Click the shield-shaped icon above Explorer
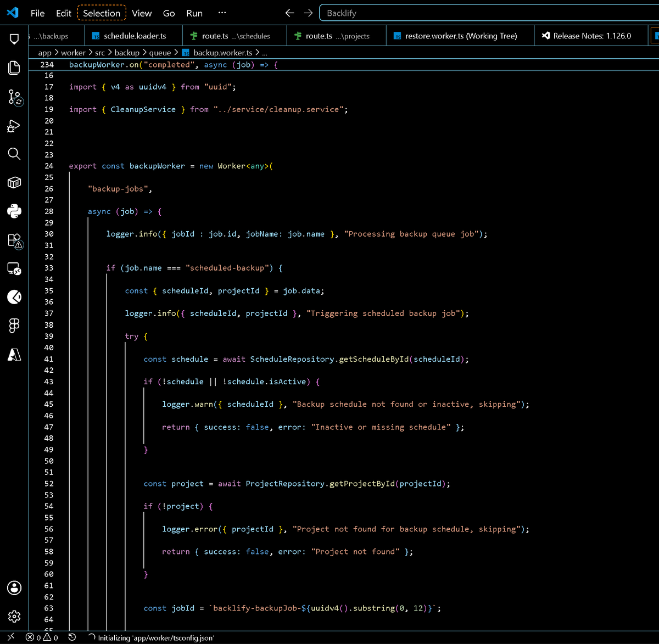 click(x=14, y=39)
